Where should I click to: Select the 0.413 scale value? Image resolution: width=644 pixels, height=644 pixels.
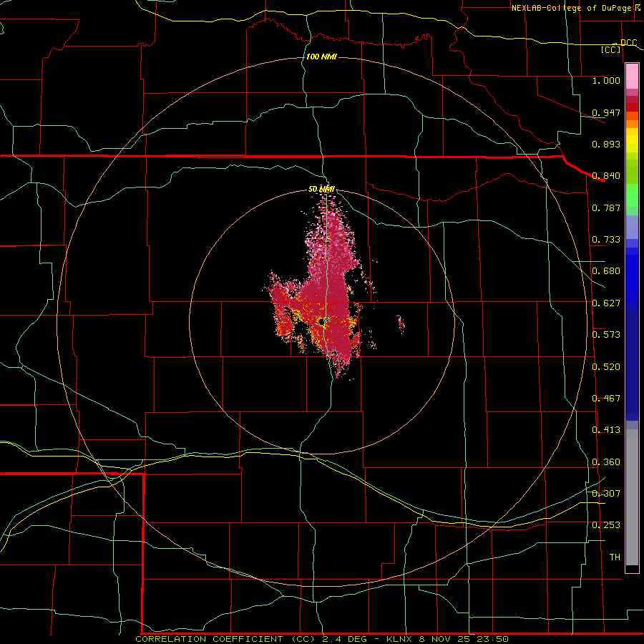point(606,430)
